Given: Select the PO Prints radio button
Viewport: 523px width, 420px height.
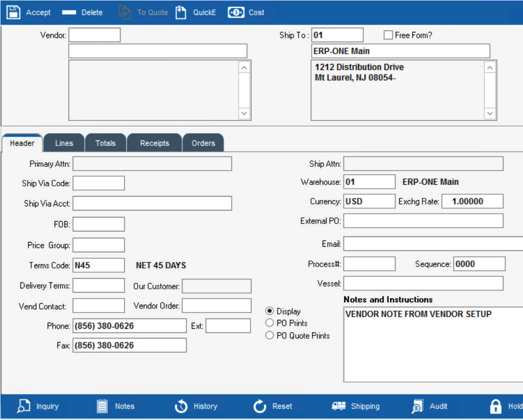Looking at the screenshot, I should tap(270, 323).
